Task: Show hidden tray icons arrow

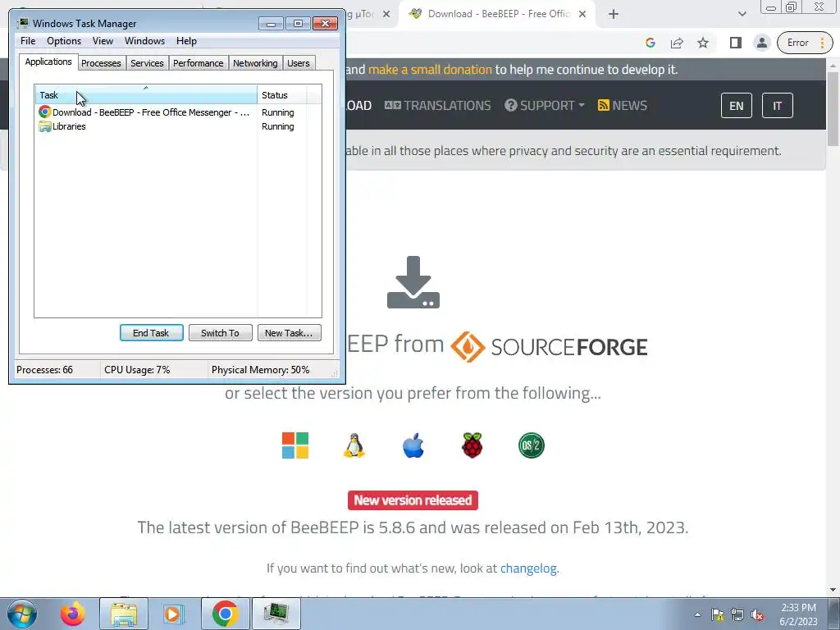Action: pos(697,614)
